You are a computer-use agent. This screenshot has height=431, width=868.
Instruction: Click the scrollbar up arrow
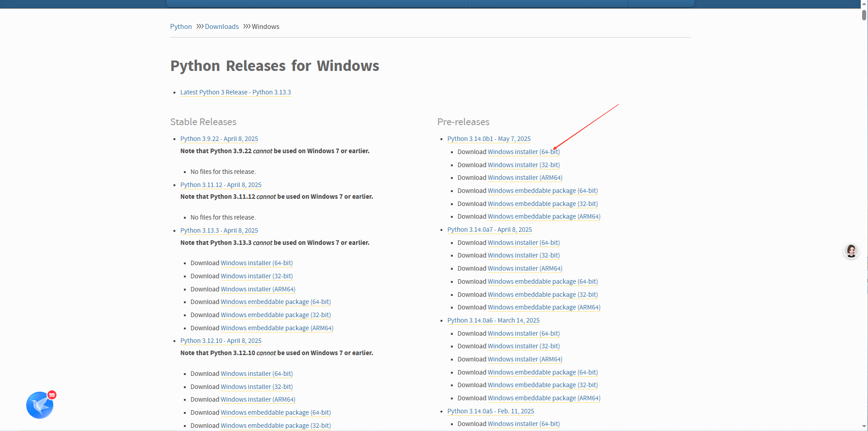pos(863,4)
